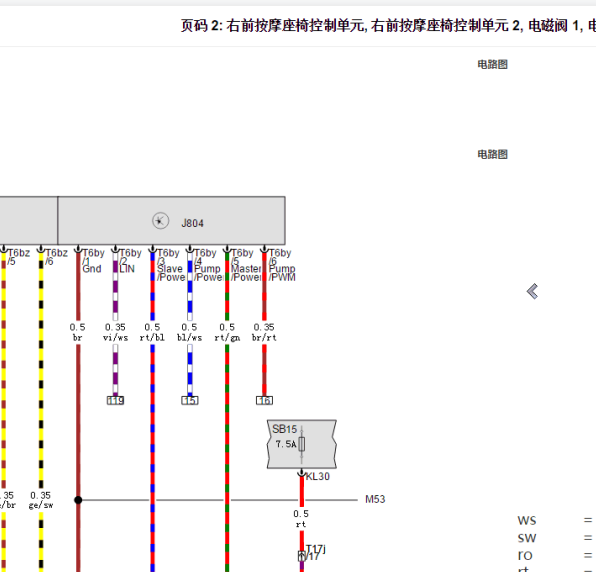The height and width of the screenshot is (572, 596).
Task: Click the T6by/2 LIN pin label
Action: pos(130,261)
